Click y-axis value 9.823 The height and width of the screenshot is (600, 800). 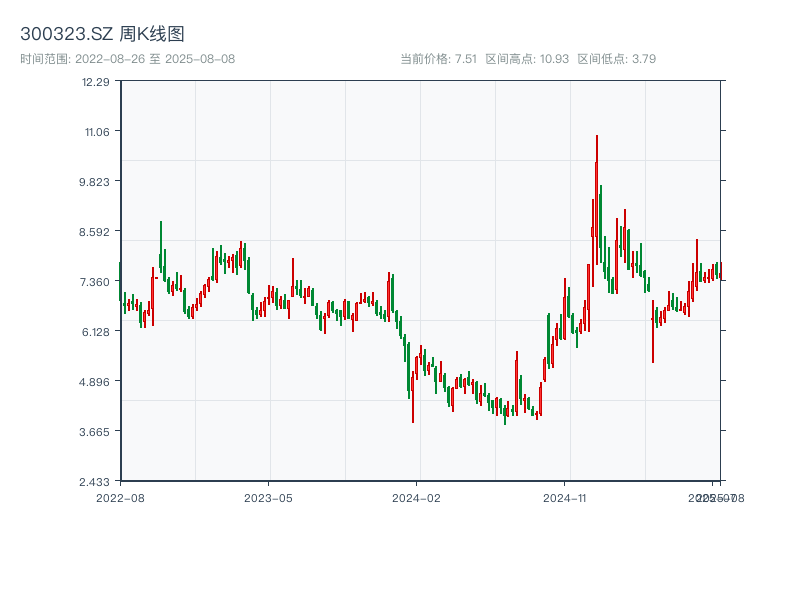[x=94, y=182]
